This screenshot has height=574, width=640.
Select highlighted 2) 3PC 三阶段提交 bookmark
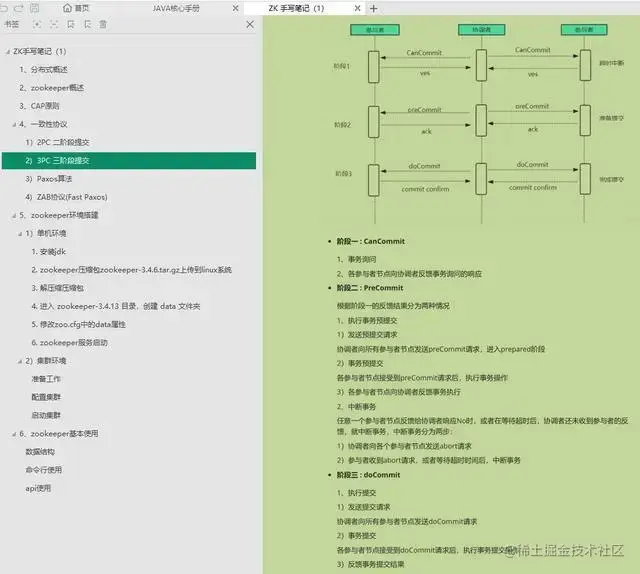point(129,160)
